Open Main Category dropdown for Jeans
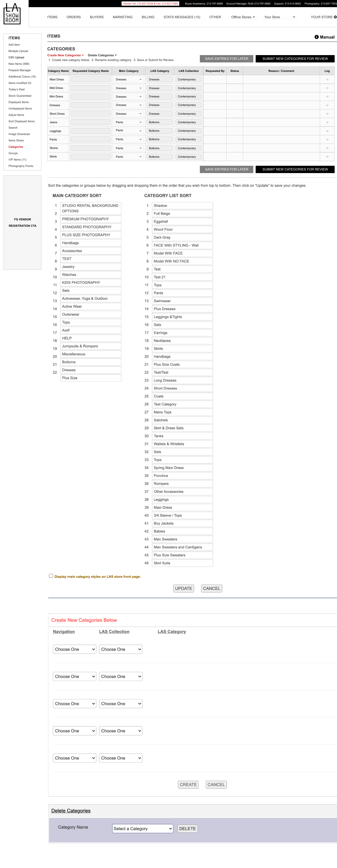This screenshot has width=337, height=868. pos(128,122)
